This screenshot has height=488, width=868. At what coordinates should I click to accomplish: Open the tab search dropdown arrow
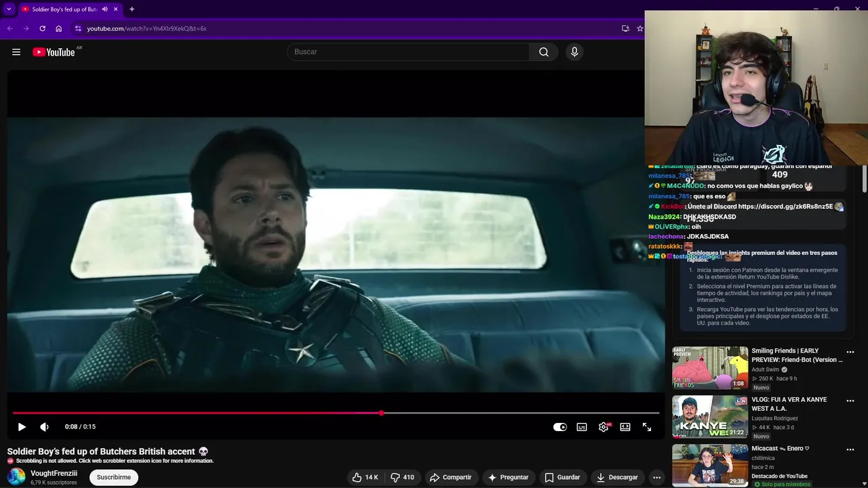(x=9, y=9)
